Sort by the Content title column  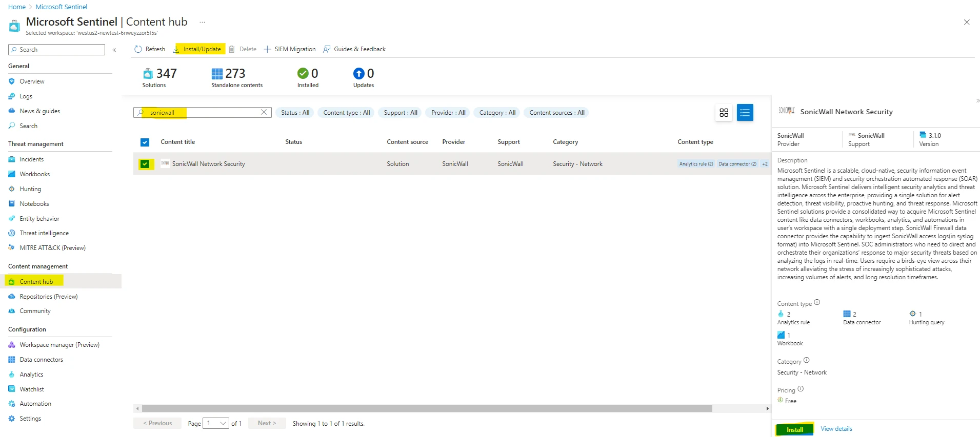pos(178,142)
